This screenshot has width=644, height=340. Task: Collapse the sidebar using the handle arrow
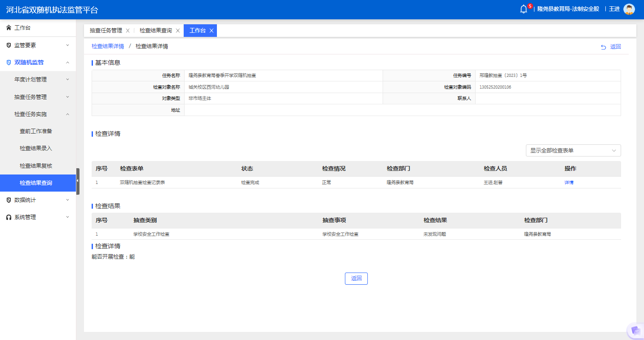click(78, 181)
